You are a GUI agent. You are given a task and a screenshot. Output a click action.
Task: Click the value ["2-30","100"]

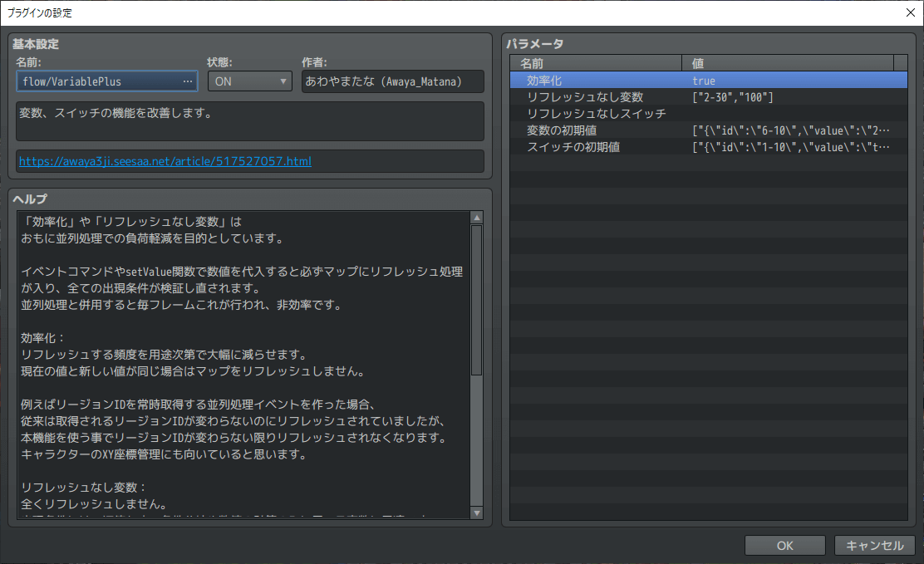[x=733, y=97]
